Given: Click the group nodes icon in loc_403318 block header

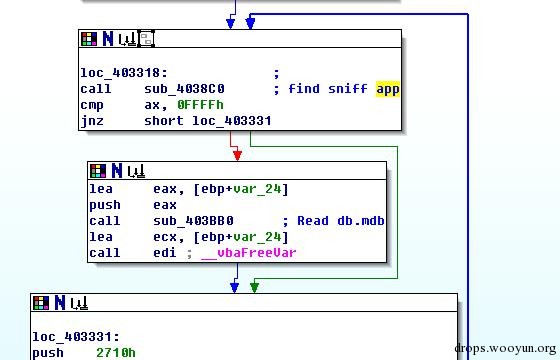Looking at the screenshot, I should pos(146,39).
